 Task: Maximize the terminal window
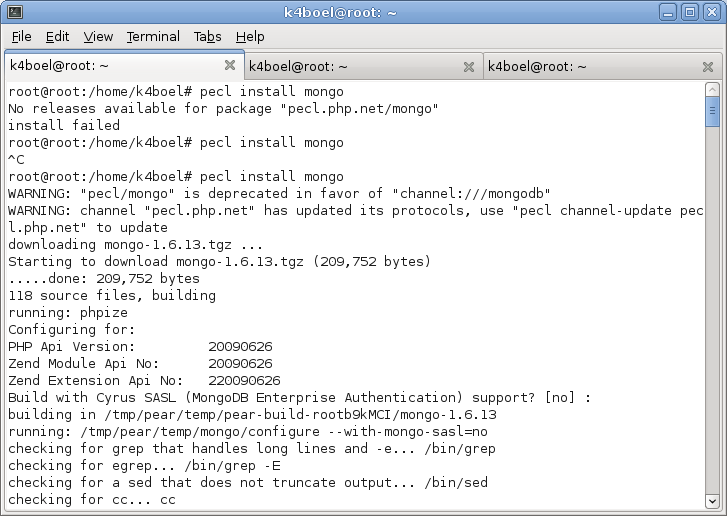(690, 12)
